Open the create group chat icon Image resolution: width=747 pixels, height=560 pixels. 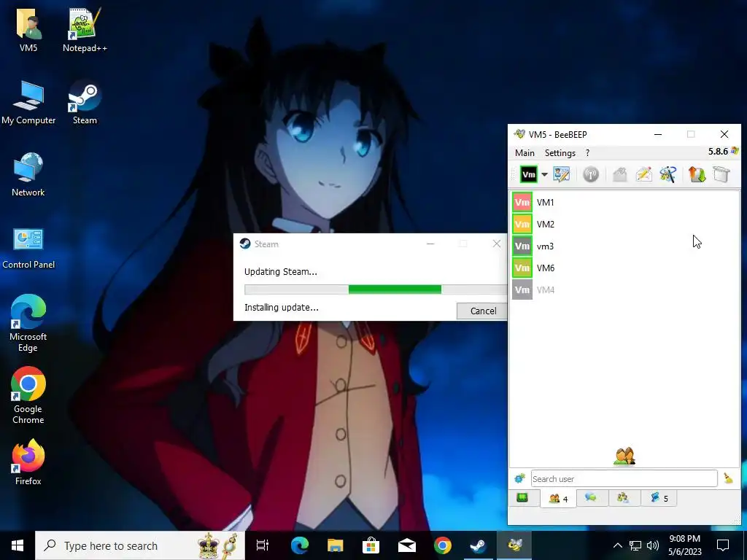pyautogui.click(x=668, y=174)
